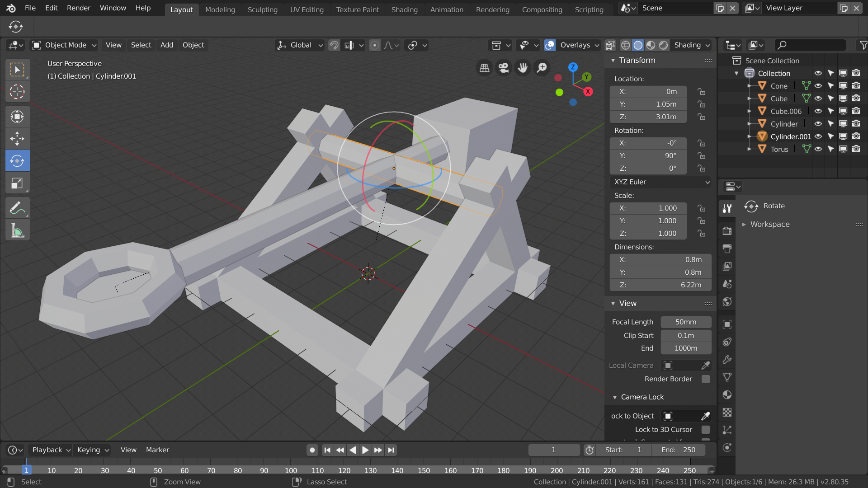Switch to camera view icon
Image resolution: width=868 pixels, height=488 pixels.
(503, 68)
